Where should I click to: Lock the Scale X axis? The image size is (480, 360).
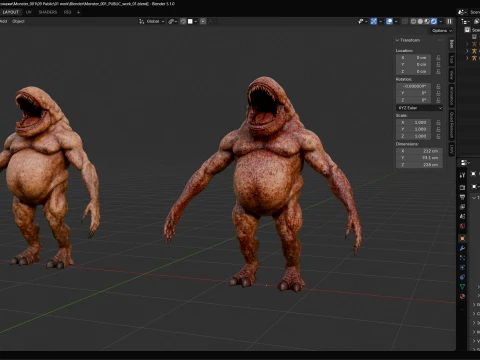tap(438, 122)
